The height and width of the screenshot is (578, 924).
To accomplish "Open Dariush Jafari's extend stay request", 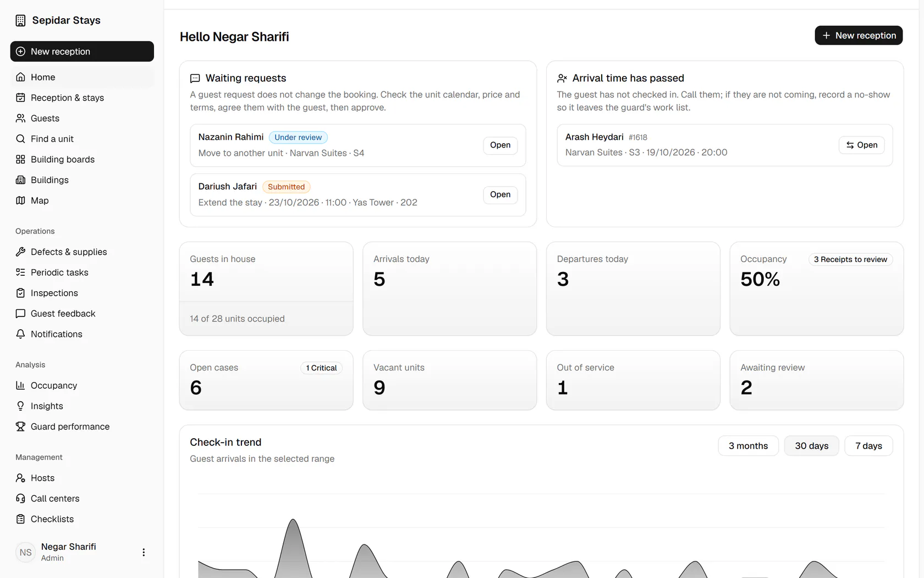I will tap(501, 195).
